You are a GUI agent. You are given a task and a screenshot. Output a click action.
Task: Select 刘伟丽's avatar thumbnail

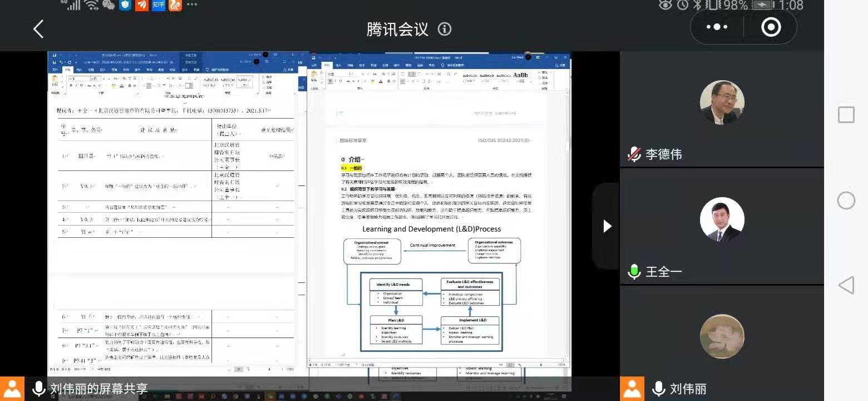[x=722, y=336]
